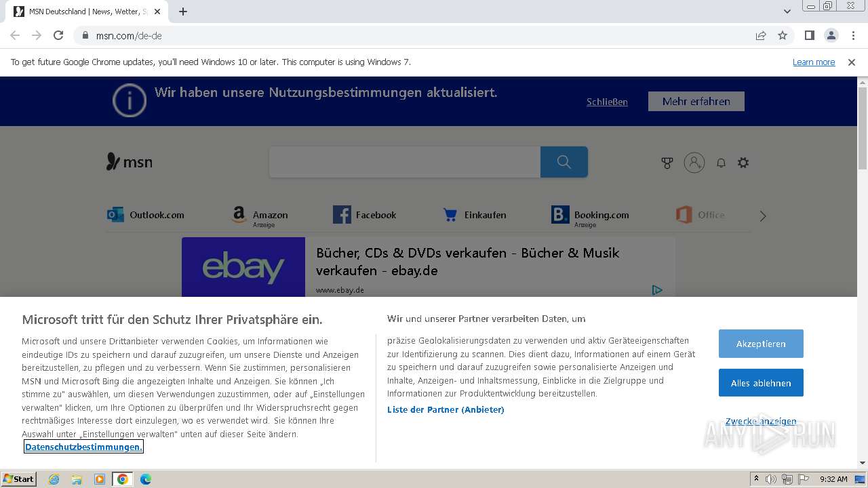This screenshot has height=488, width=868.
Task: Dismiss Chrome update infobar
Action: pos(852,62)
